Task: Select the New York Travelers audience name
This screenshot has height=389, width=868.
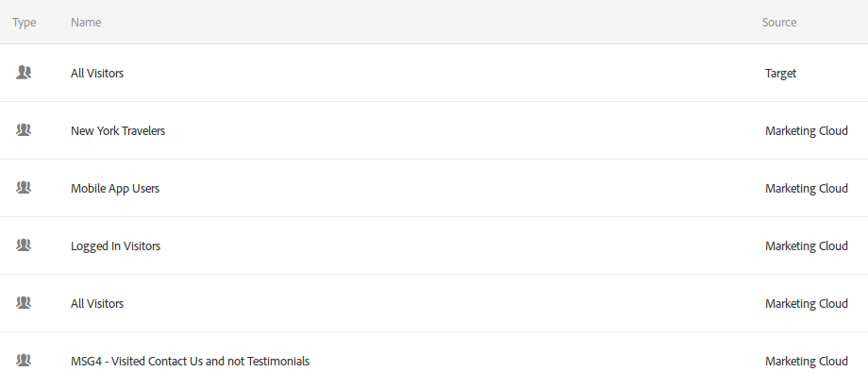Action: tap(118, 131)
